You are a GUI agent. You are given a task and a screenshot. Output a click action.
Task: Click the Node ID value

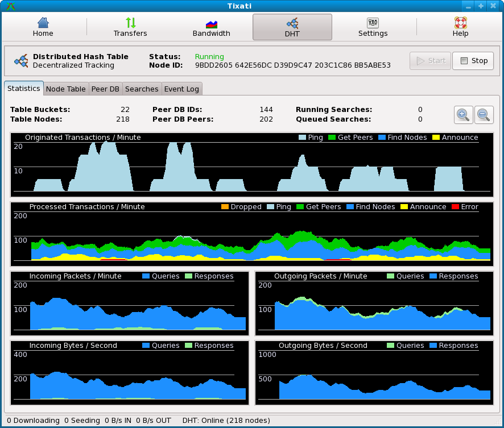292,65
